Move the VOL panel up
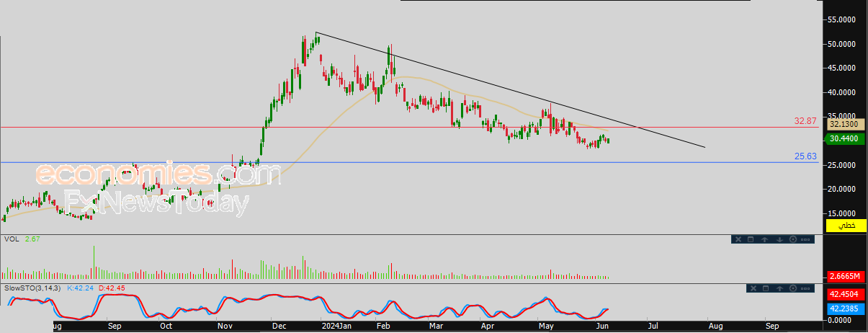The width and height of the screenshot is (868, 333). pyautogui.click(x=764, y=239)
